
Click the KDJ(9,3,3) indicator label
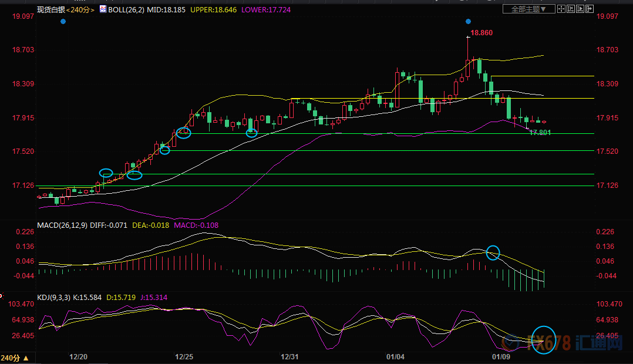tap(54, 298)
